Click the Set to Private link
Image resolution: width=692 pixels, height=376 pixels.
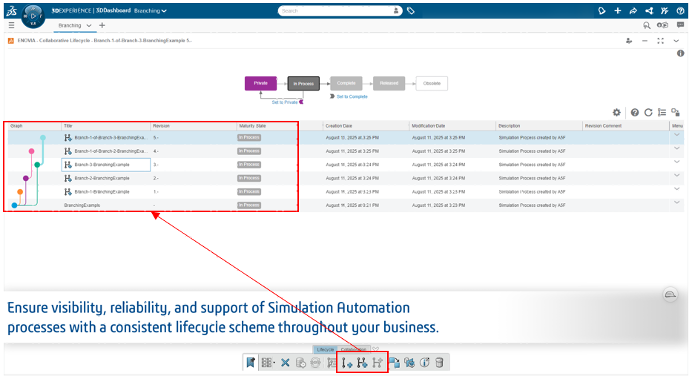[x=285, y=102]
